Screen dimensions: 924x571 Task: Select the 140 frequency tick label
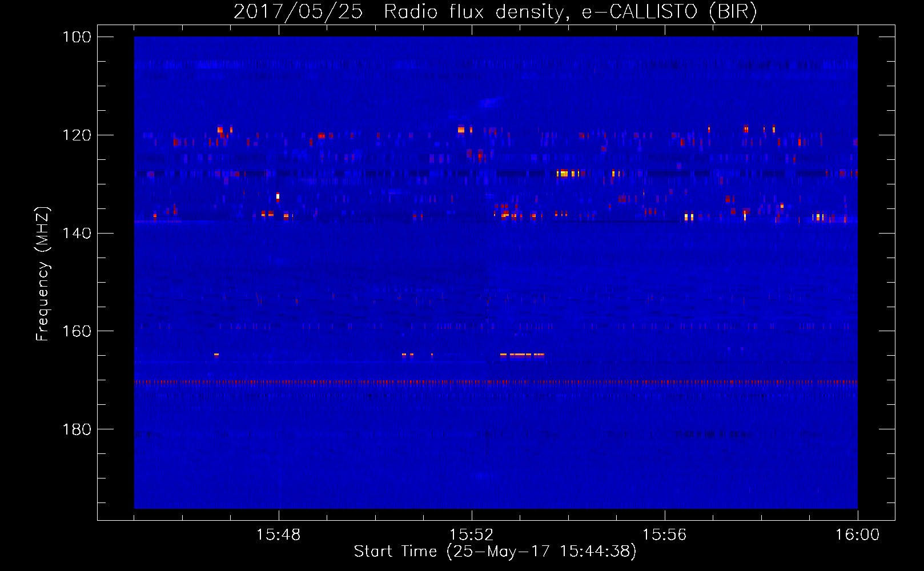pos(77,233)
